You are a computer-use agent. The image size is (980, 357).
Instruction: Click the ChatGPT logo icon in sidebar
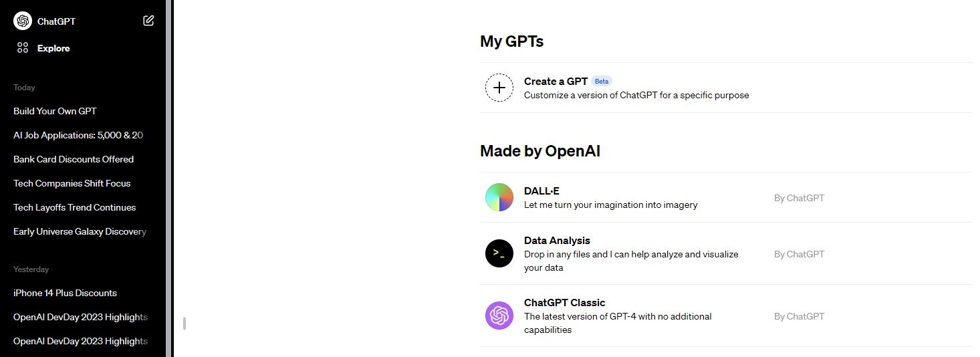(x=23, y=21)
